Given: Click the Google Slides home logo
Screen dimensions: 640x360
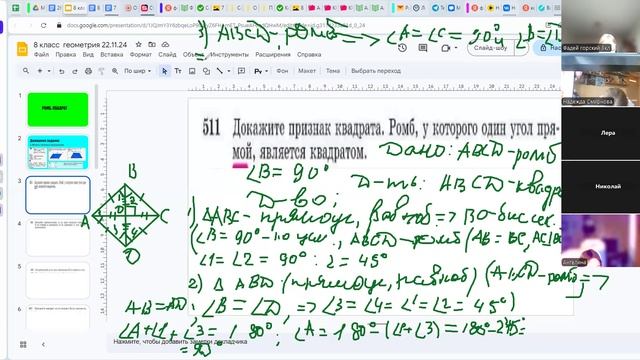Looking at the screenshot, I should (22, 49).
